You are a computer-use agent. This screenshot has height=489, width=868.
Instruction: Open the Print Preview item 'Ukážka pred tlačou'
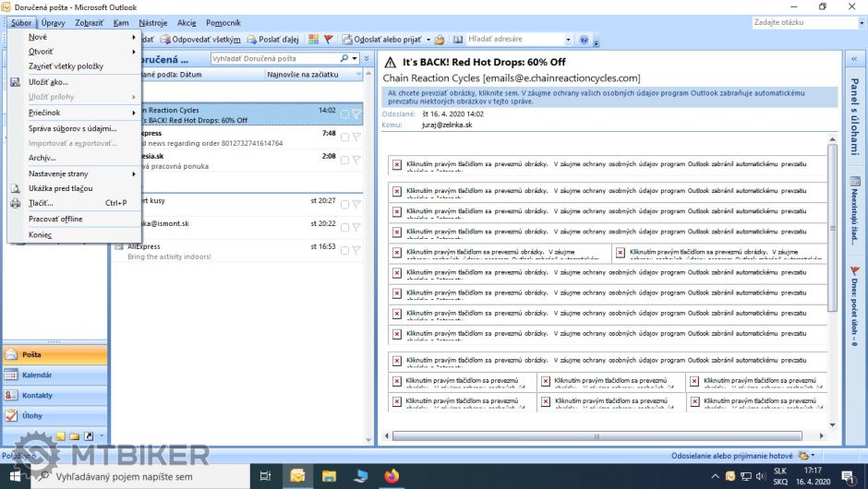(x=61, y=188)
